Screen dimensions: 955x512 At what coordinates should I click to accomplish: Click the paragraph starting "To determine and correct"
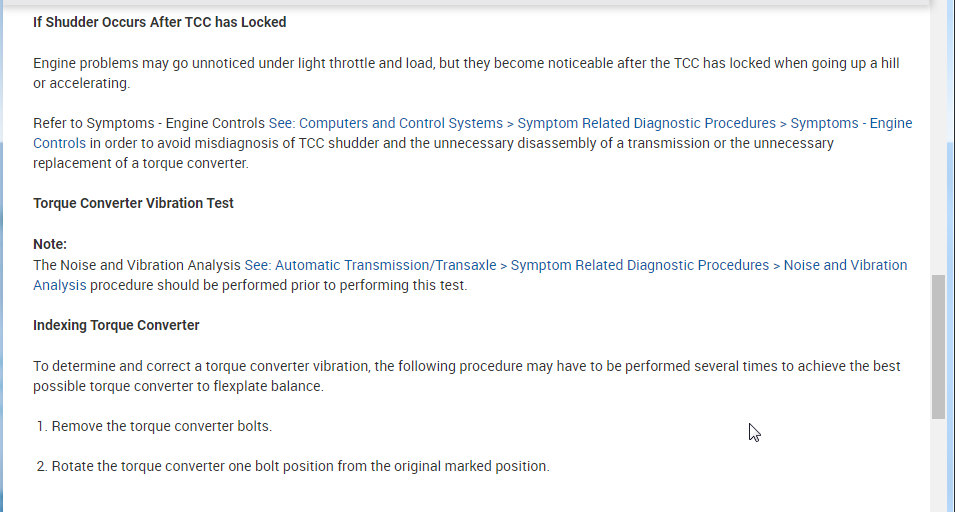tap(400, 366)
